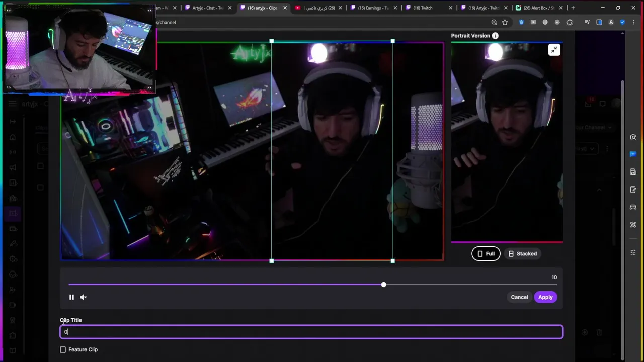Open the media controls toolbar icon
The height and width of the screenshot is (362, 644).
[587, 22]
